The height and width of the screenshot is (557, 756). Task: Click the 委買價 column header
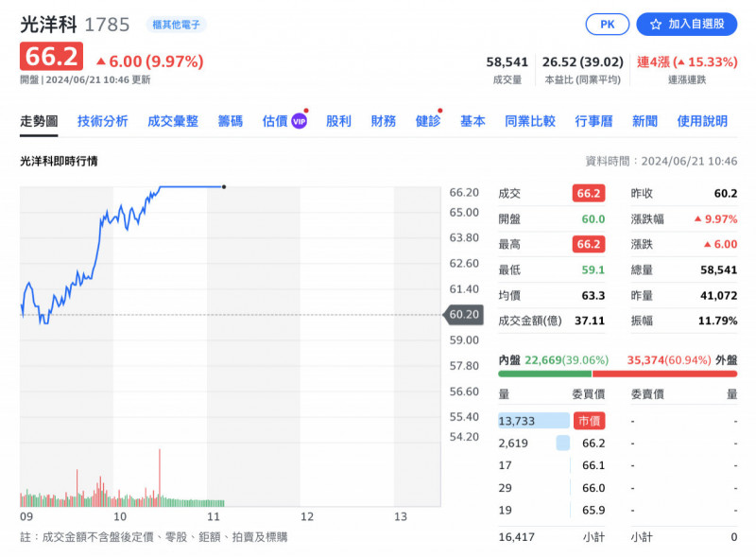pyautogui.click(x=588, y=394)
